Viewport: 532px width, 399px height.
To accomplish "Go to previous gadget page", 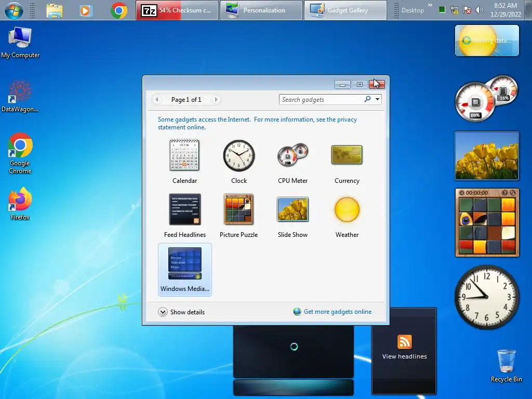I will pyautogui.click(x=157, y=99).
